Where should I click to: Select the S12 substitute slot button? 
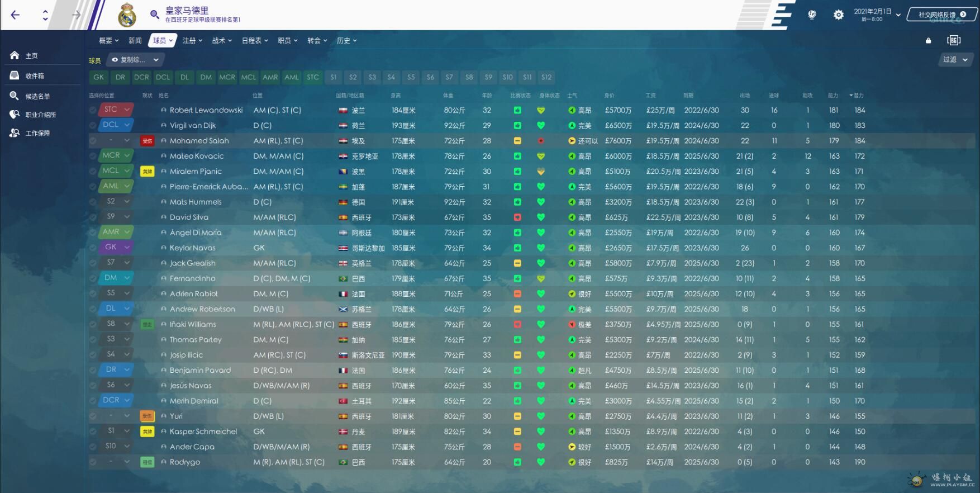tap(546, 77)
